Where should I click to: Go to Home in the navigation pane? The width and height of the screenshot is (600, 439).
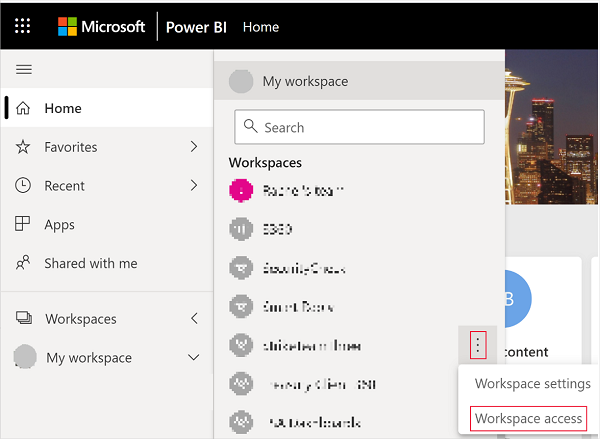pyautogui.click(x=107, y=108)
